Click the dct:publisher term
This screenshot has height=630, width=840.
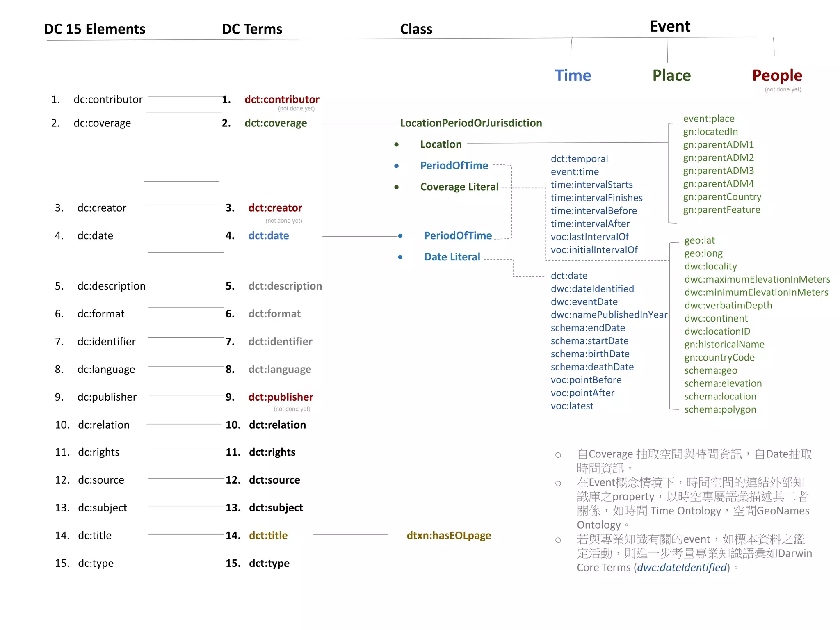pyautogui.click(x=281, y=397)
